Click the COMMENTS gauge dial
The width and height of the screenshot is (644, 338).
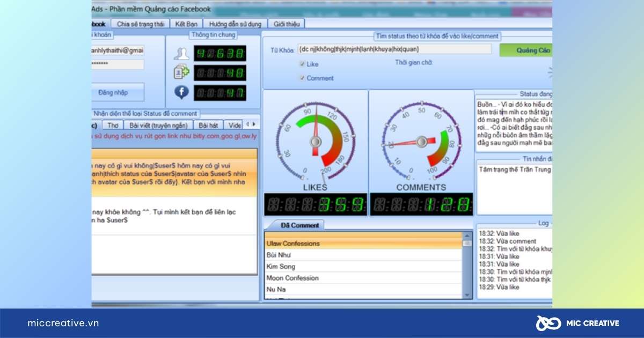pyautogui.click(x=422, y=141)
